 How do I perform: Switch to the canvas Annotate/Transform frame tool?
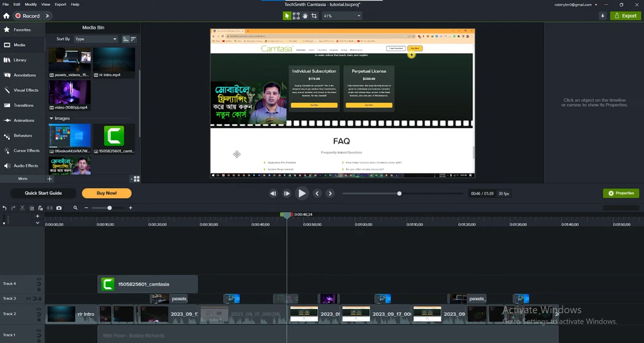pyautogui.click(x=296, y=16)
